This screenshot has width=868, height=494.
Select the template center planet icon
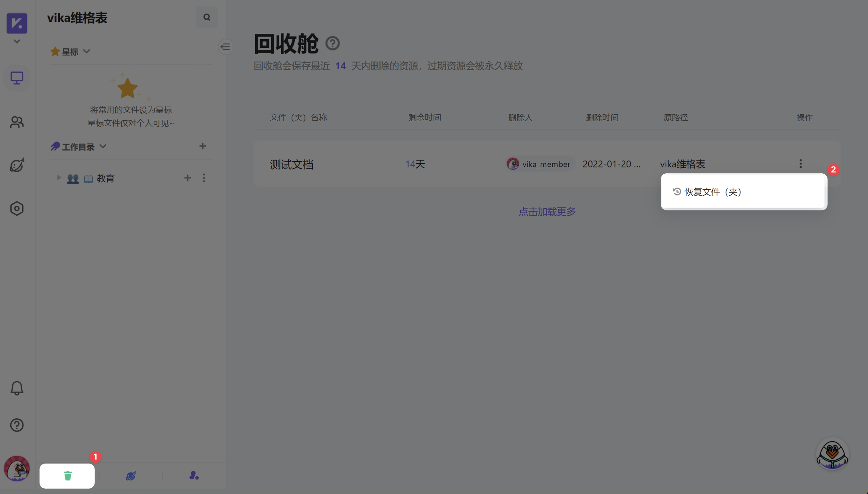pyautogui.click(x=131, y=476)
